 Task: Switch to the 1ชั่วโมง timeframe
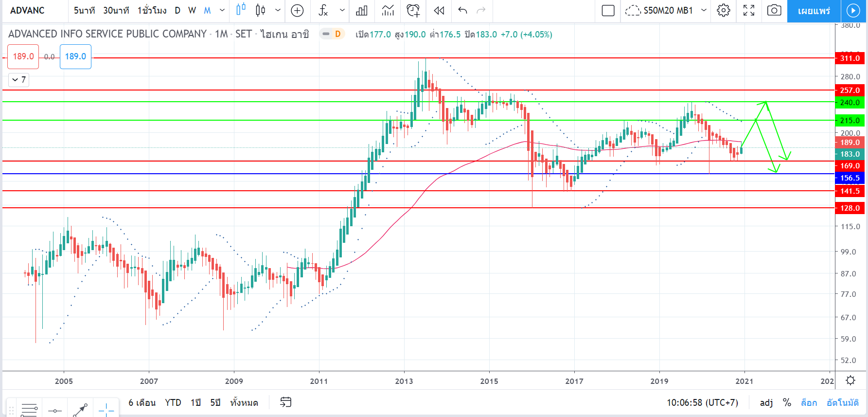click(x=152, y=10)
